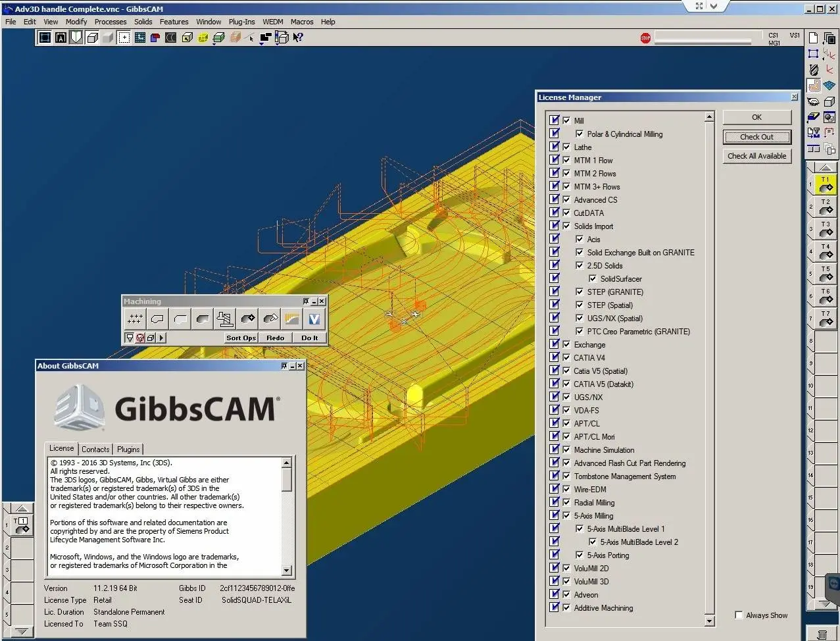Image resolution: width=840 pixels, height=641 pixels.
Task: Select the thread milling icon in Machining palette
Action: pos(225,319)
